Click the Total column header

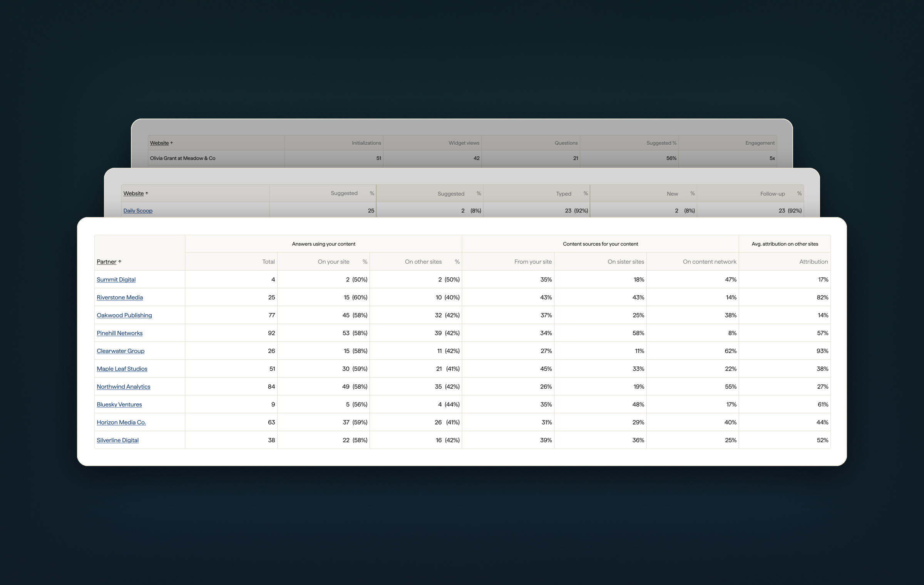point(268,262)
